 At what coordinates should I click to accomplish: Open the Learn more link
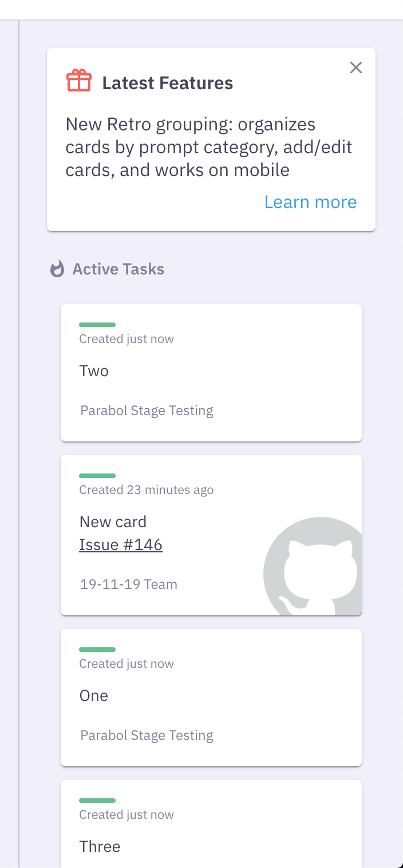tap(310, 202)
